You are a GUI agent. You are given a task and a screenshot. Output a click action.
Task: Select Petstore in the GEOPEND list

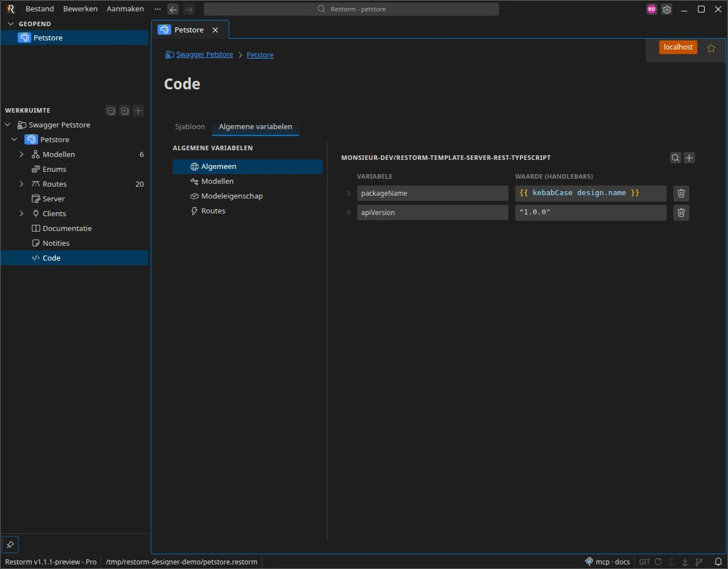[75, 38]
